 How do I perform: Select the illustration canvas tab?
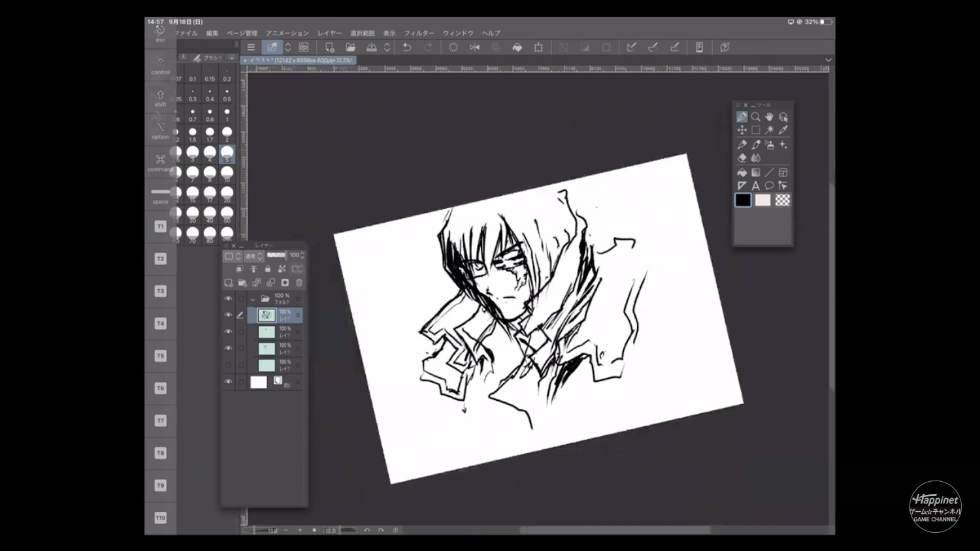click(x=298, y=60)
